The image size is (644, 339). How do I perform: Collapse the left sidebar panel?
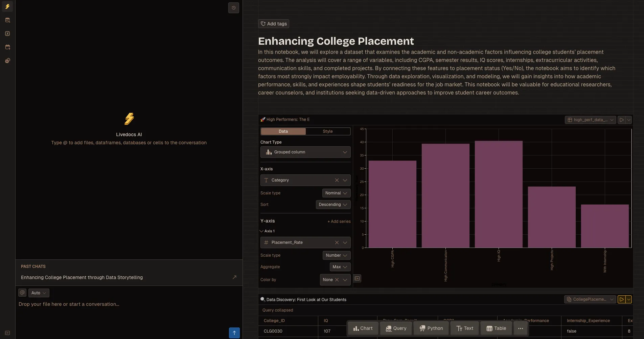[x=7, y=333]
